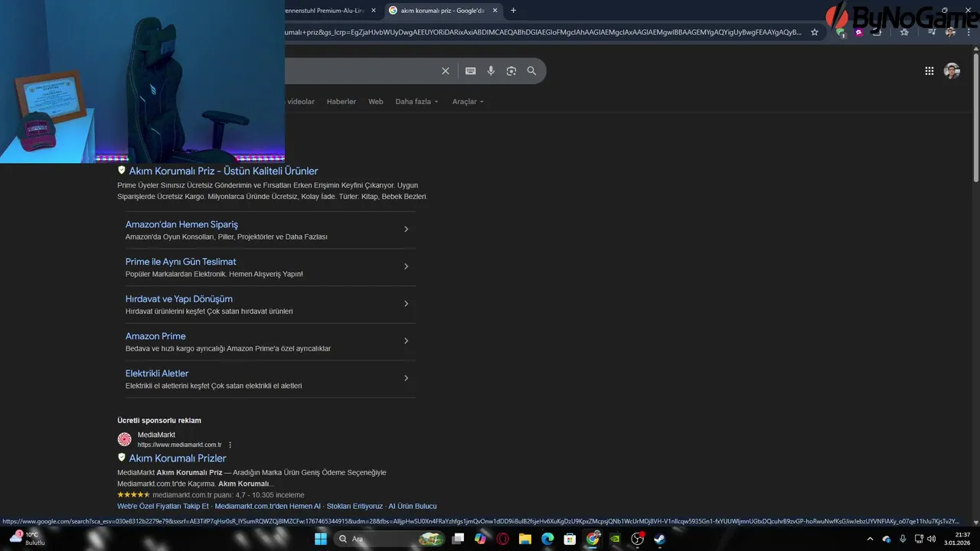Click the magnifier search button
This screenshot has height=551, width=980.
click(x=531, y=70)
